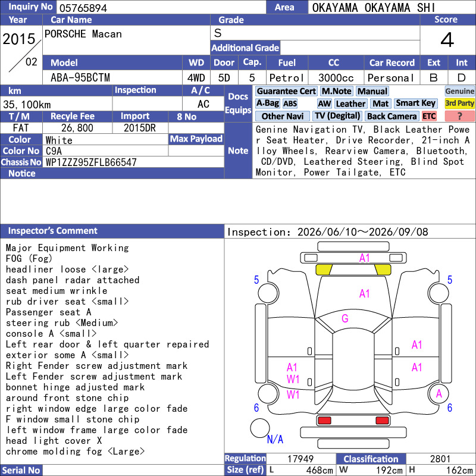476x476 pixels.
Task: Click the left-side rear tire rating 6
Action: [256, 408]
